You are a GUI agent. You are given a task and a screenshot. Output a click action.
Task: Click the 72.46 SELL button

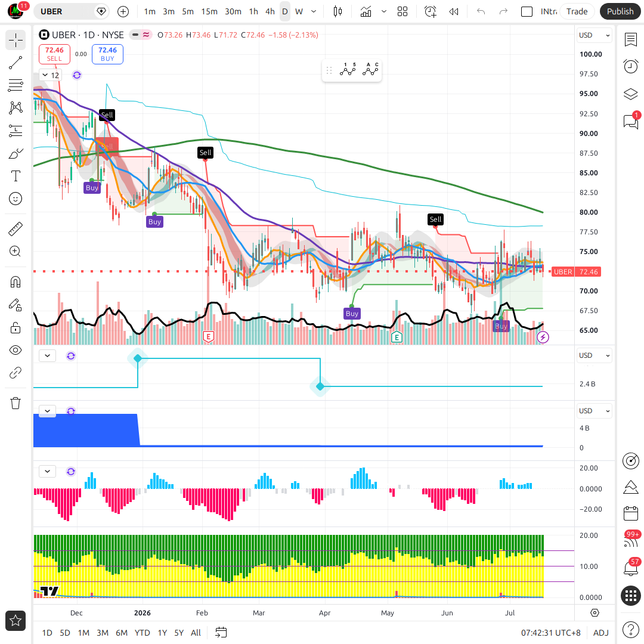[x=54, y=54]
